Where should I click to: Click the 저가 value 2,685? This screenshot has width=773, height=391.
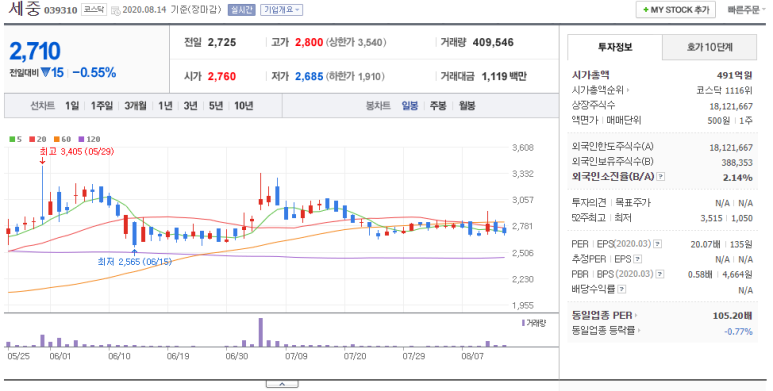[x=309, y=76]
